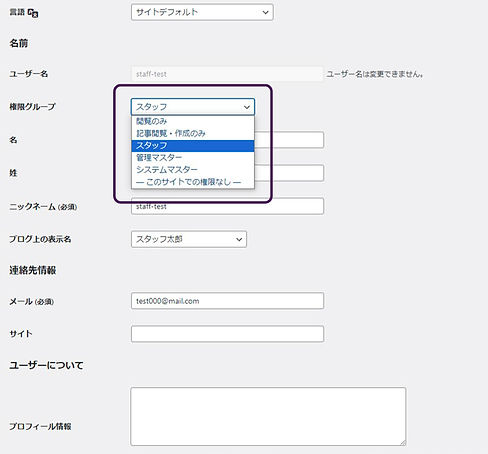Select highlighted スタッフ option in list

pos(193,146)
